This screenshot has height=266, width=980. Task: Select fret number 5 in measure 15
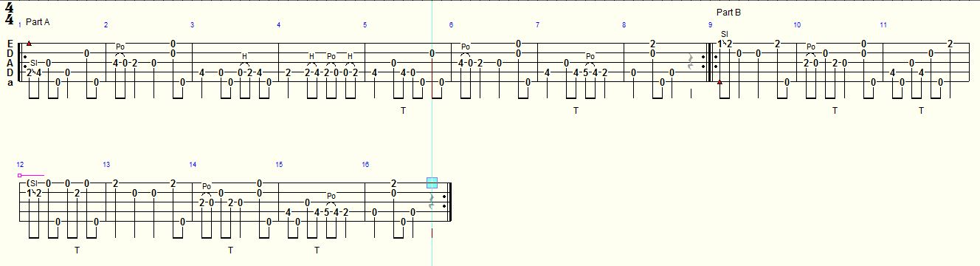coord(326,212)
